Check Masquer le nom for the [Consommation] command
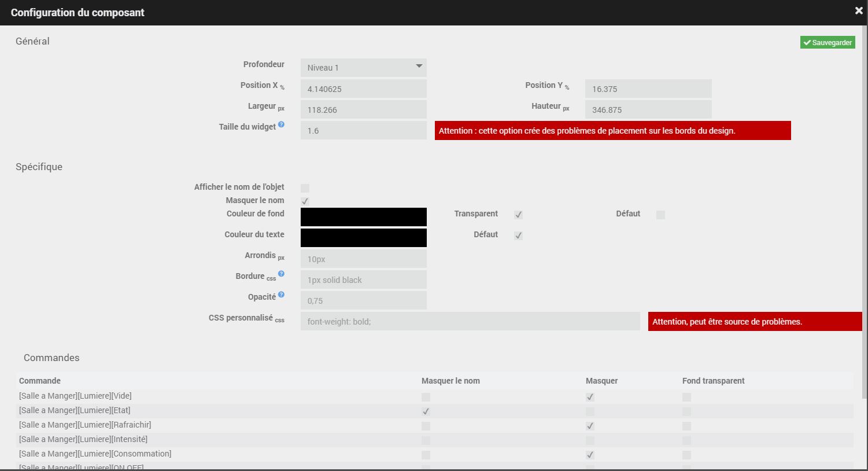Viewport: 868px width, 471px height. [x=426, y=455]
